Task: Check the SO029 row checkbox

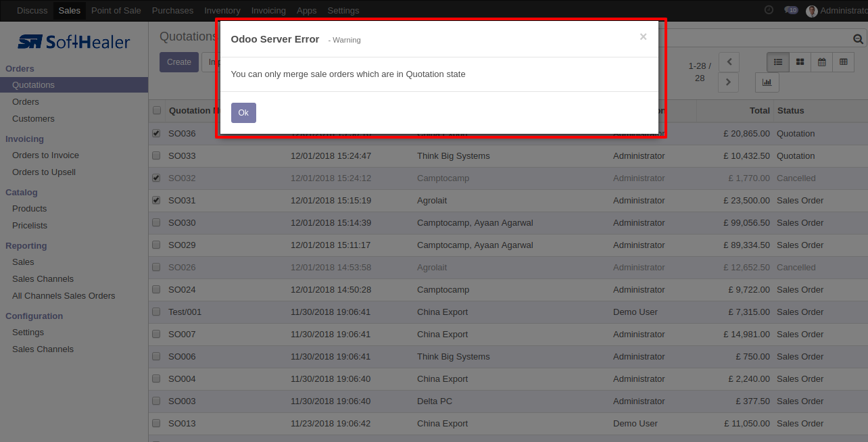Action: click(156, 245)
